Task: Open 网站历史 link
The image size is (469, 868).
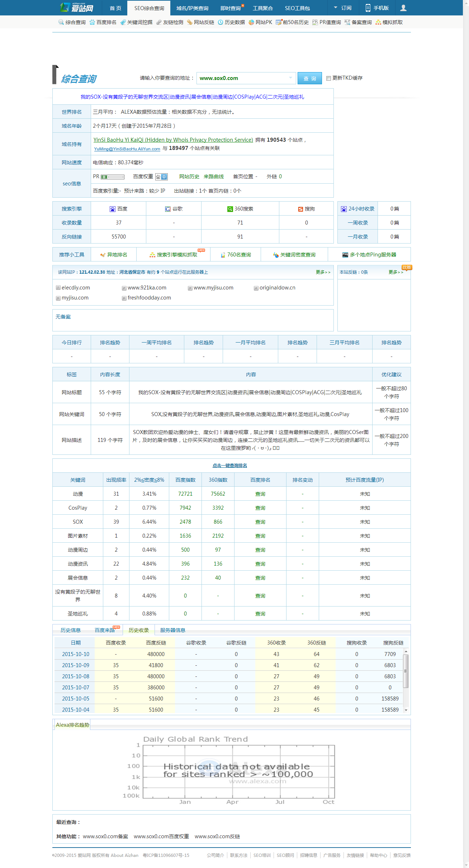Action: 189,176
